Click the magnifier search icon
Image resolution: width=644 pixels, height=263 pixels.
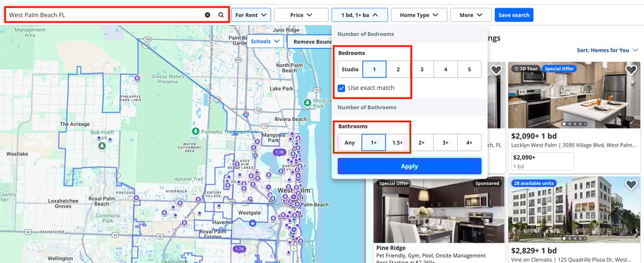click(221, 15)
